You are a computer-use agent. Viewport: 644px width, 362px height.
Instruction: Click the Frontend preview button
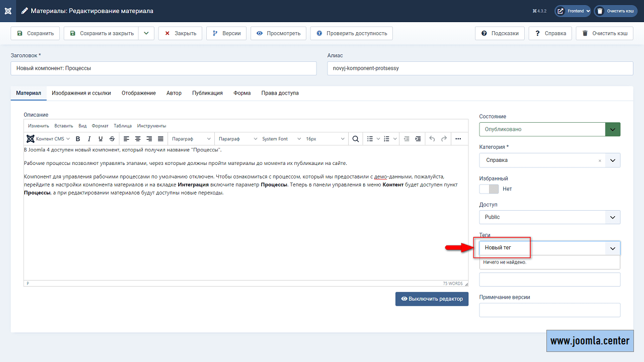(572, 10)
